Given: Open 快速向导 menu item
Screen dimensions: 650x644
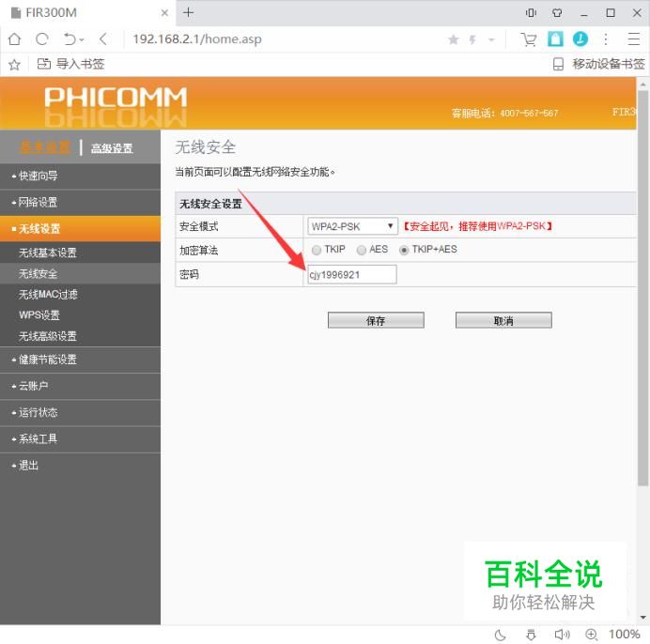Looking at the screenshot, I should [80, 176].
